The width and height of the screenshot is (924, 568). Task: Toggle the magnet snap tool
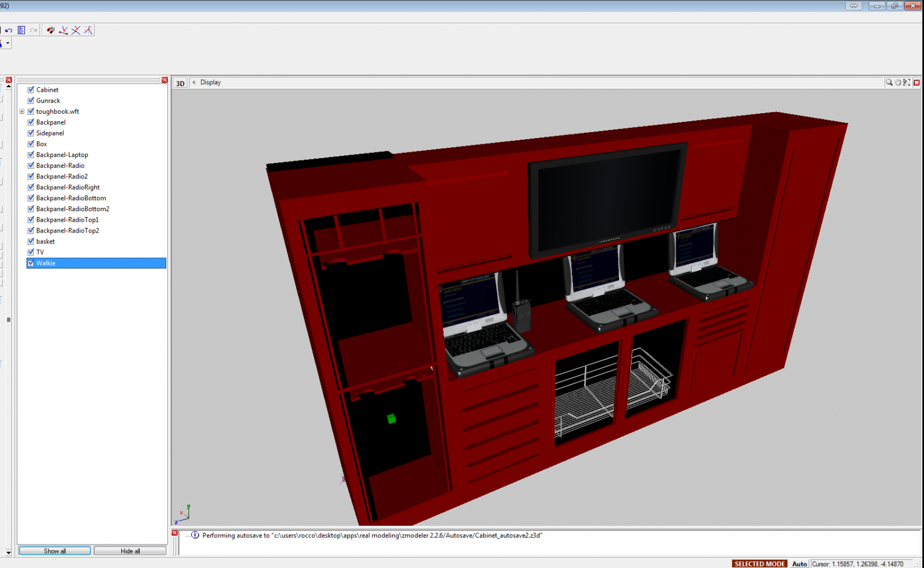pos(51,30)
